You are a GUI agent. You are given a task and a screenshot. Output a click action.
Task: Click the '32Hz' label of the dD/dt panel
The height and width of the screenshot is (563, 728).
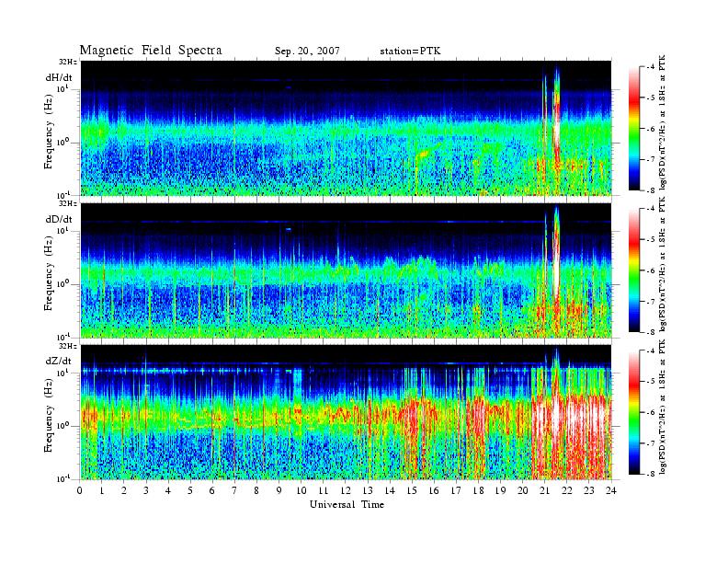tap(68, 203)
